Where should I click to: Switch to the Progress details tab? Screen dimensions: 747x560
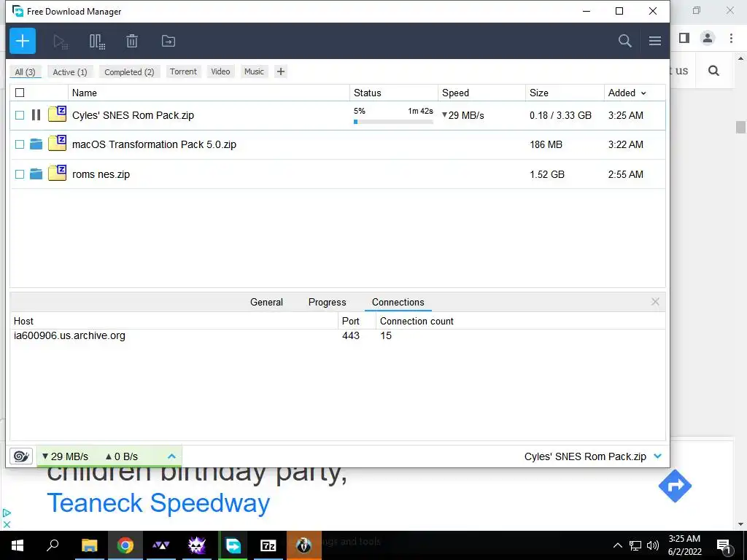click(328, 302)
